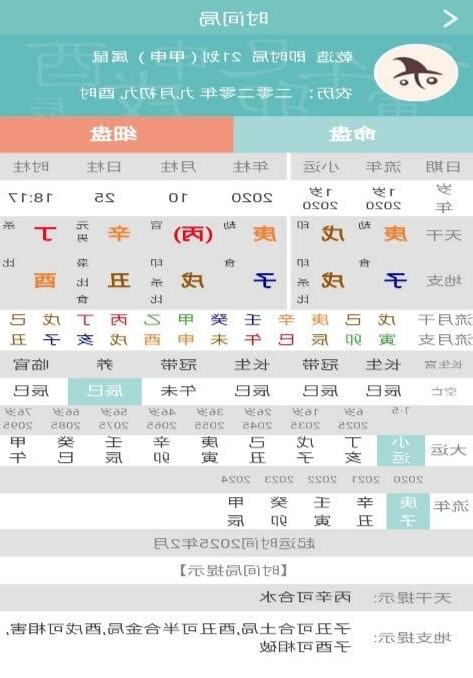
Task: Click the 养 cell in 长生宫 row
Action: tap(105, 365)
